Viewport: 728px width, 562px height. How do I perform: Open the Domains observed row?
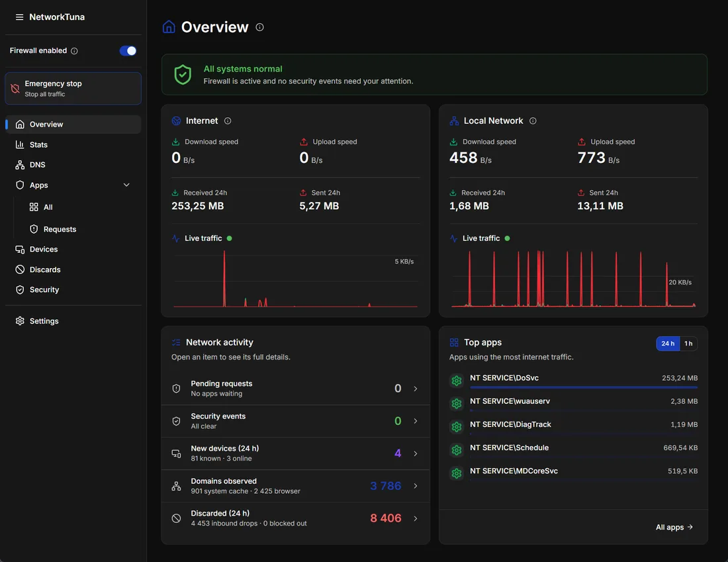tap(295, 486)
